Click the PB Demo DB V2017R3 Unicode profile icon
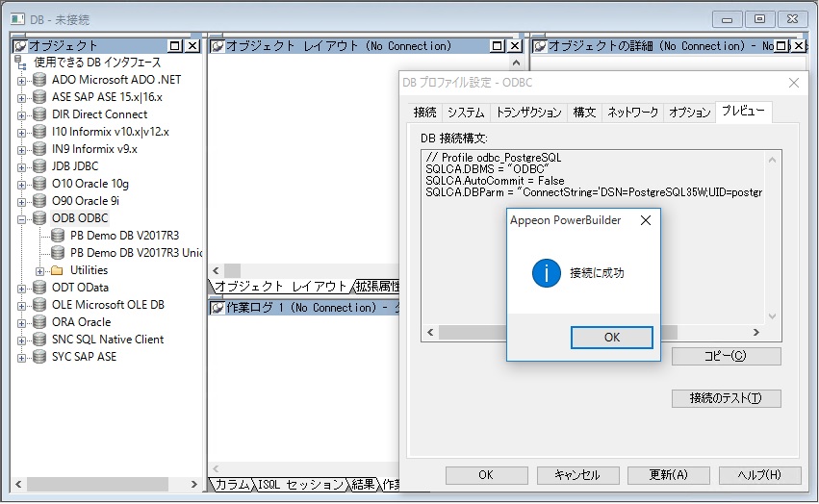This screenshot has height=504, width=819. tap(58, 253)
